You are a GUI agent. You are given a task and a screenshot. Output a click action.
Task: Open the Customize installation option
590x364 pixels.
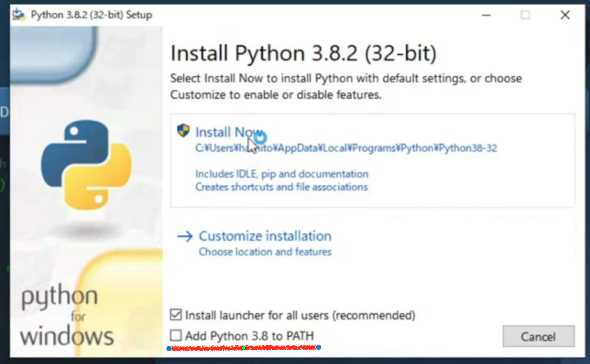pos(265,236)
